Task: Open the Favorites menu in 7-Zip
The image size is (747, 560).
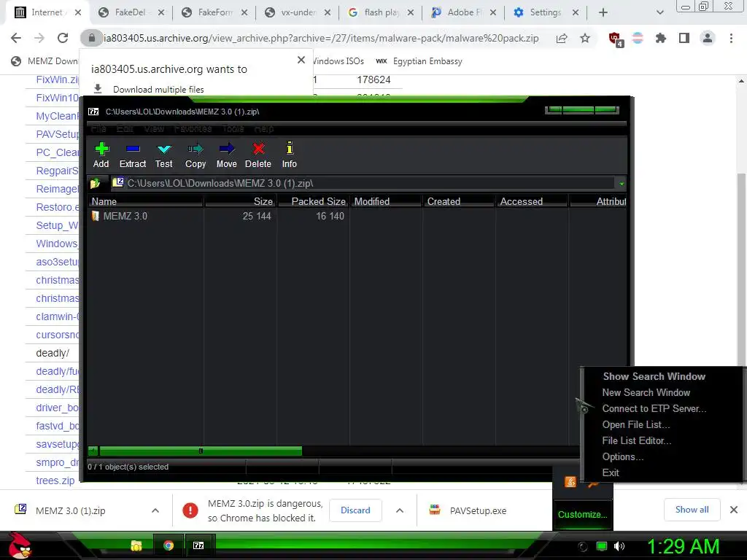Action: pos(193,128)
